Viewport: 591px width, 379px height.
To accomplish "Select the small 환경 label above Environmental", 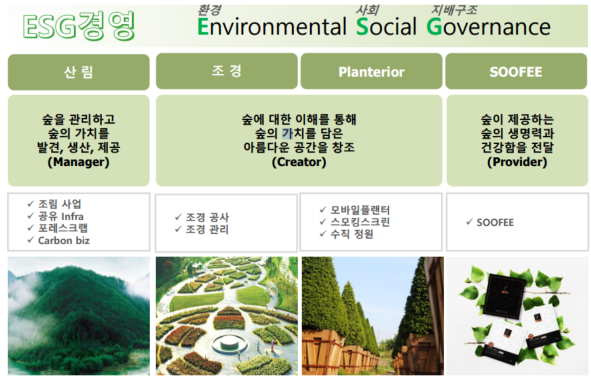I will [210, 10].
